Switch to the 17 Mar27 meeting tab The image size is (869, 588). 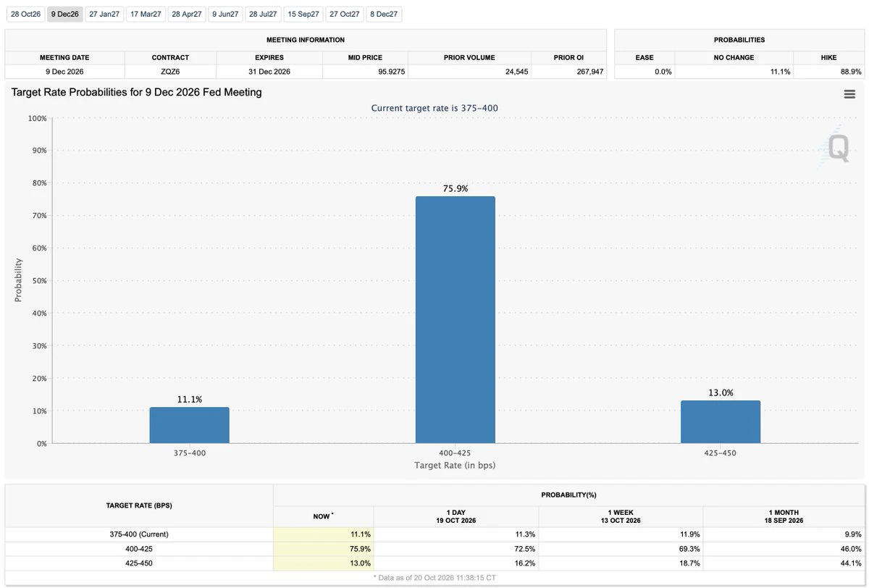146,14
